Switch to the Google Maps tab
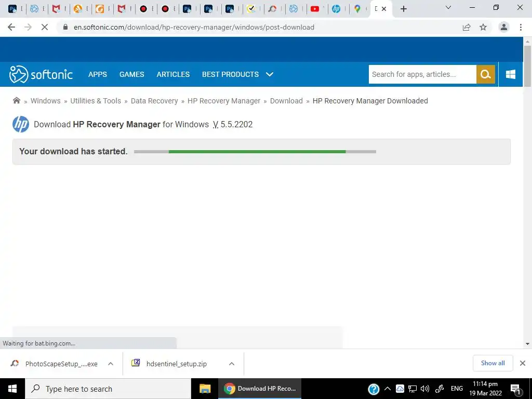This screenshot has width=532, height=399. pos(357,9)
